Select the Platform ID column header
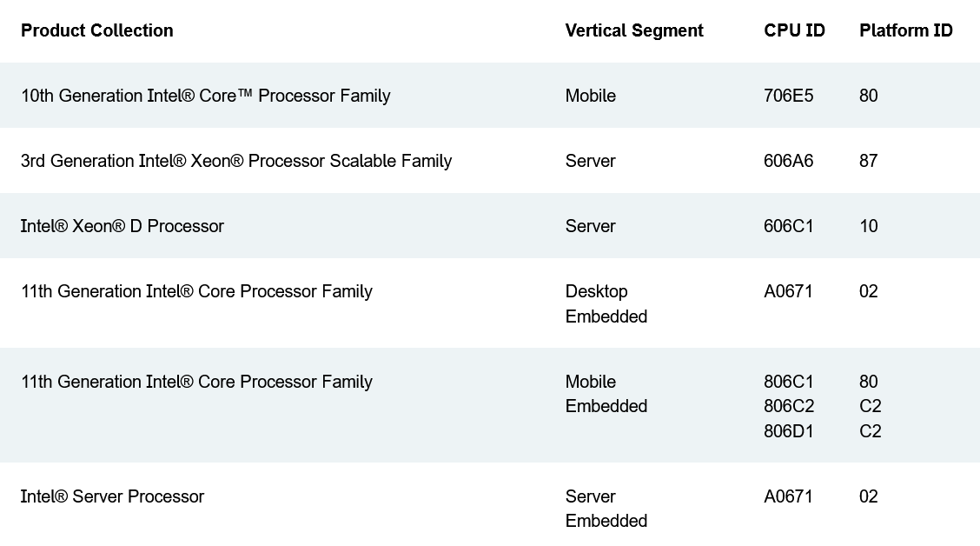This screenshot has width=980, height=546. (x=905, y=30)
